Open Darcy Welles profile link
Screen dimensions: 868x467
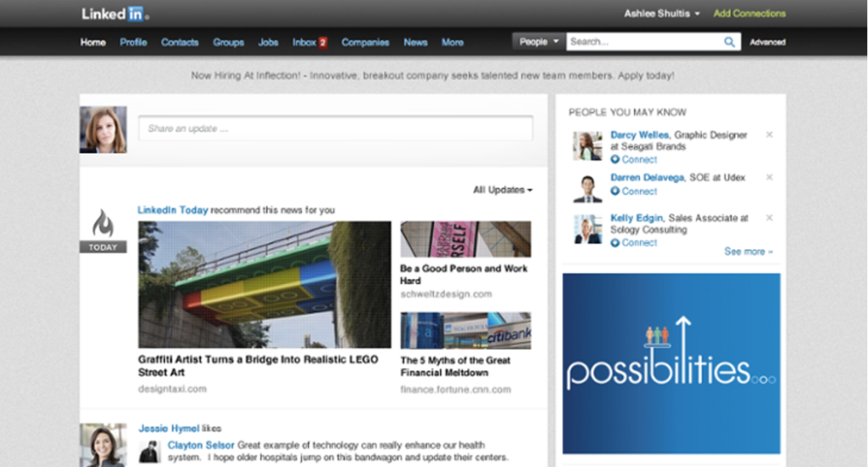[639, 135]
